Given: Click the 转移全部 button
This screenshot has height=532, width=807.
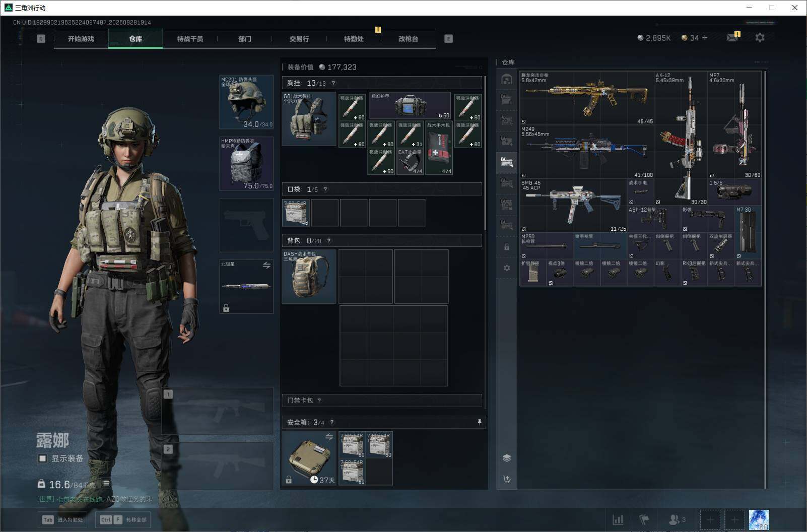Looking at the screenshot, I should pyautogui.click(x=124, y=520).
